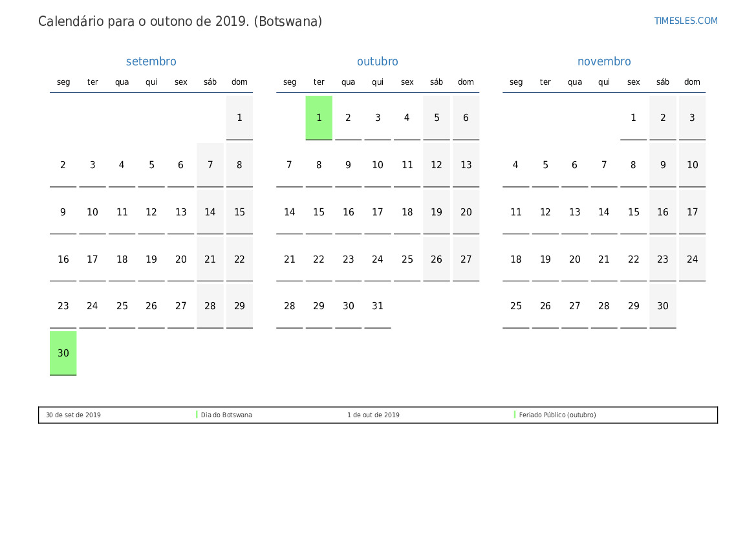Select 19 in outubro
This screenshot has height=535, width=756.
point(437,212)
